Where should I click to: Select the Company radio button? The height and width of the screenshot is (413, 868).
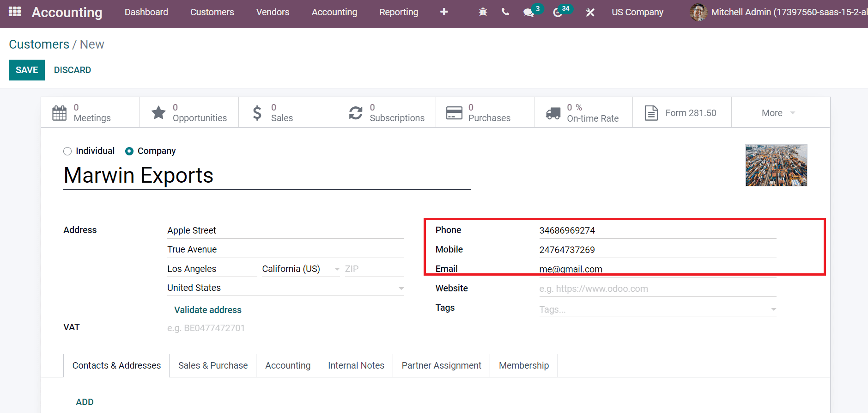click(129, 151)
